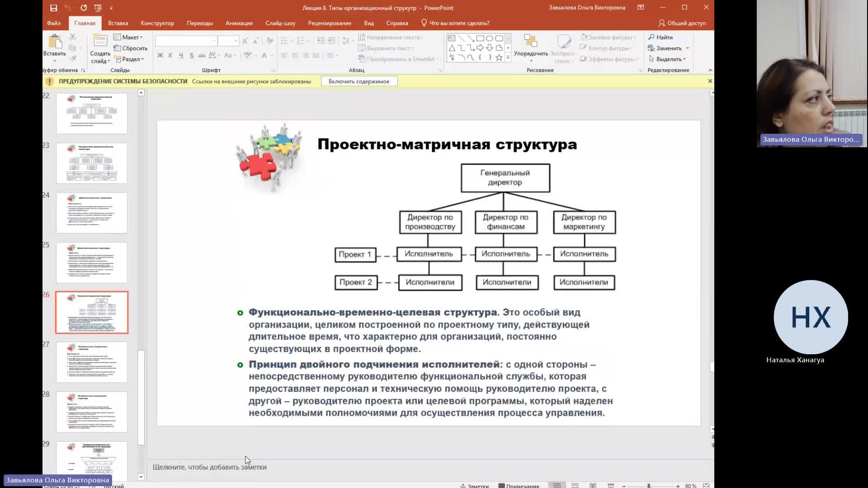Select the rectangle shape in shapes gallery
The height and width of the screenshot is (488, 868).
pyautogui.click(x=480, y=38)
